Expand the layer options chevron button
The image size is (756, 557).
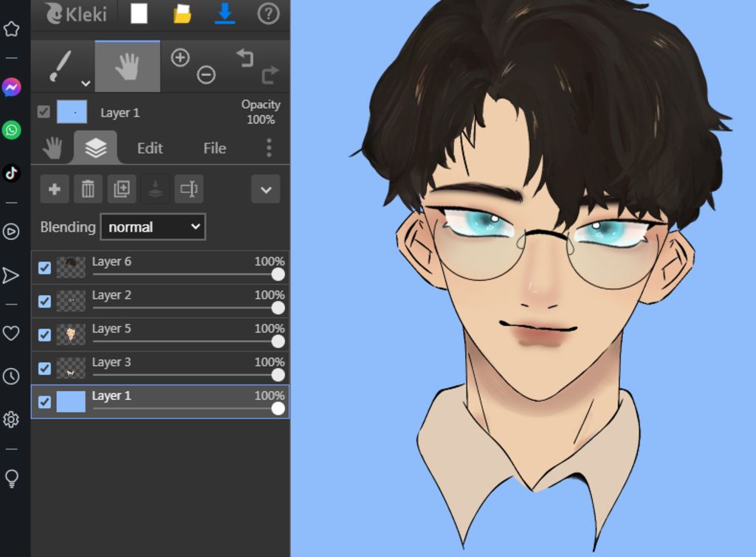pyautogui.click(x=266, y=190)
